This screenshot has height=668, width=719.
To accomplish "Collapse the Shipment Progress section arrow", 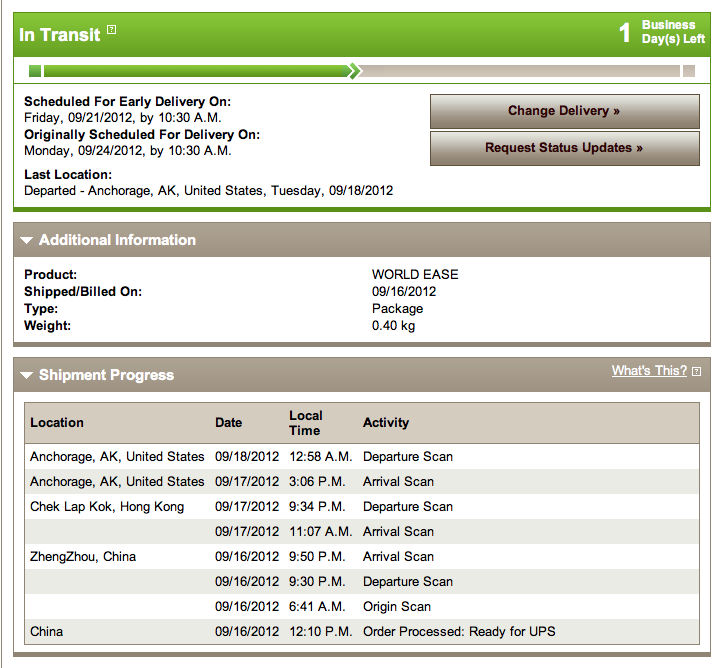I will pyautogui.click(x=27, y=375).
